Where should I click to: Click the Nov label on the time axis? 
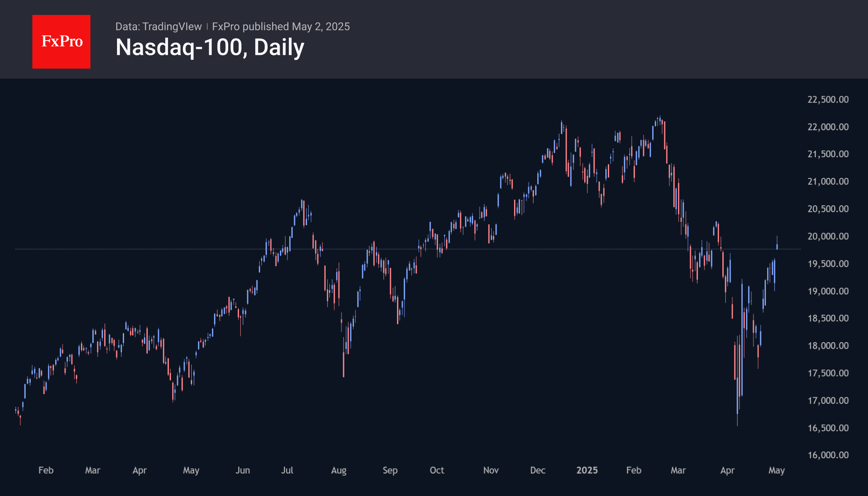pyautogui.click(x=490, y=470)
